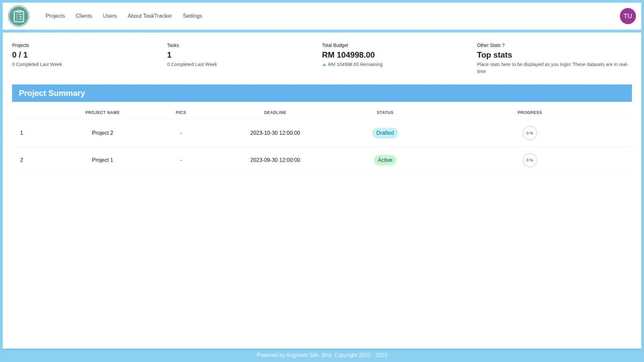Select the Drafted status badge for Project 2
The height and width of the screenshot is (362, 644).
pyautogui.click(x=385, y=133)
